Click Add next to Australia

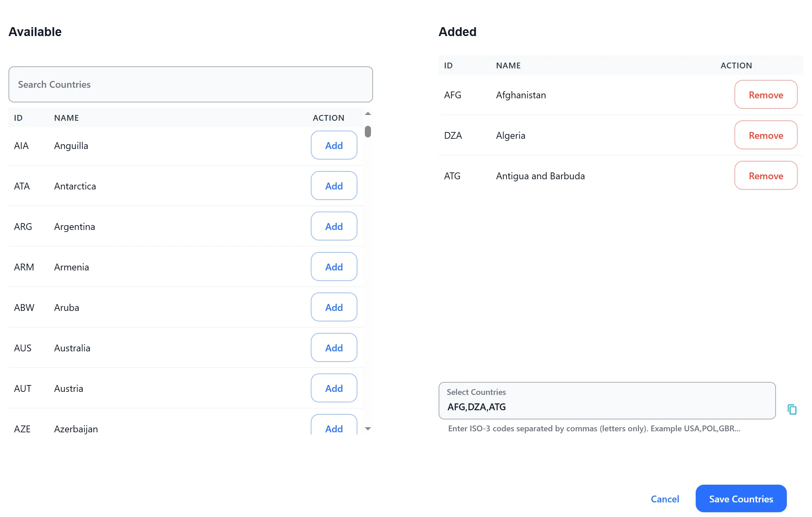[x=334, y=348]
